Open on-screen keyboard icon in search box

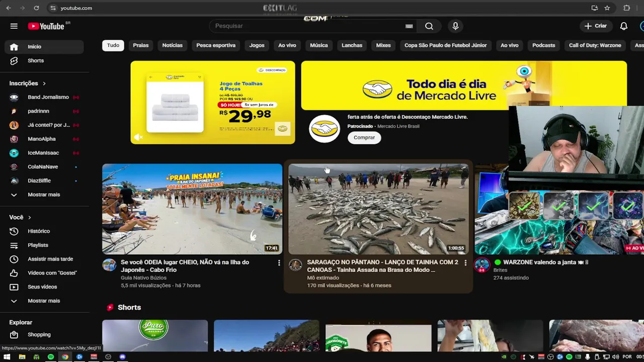[409, 26]
